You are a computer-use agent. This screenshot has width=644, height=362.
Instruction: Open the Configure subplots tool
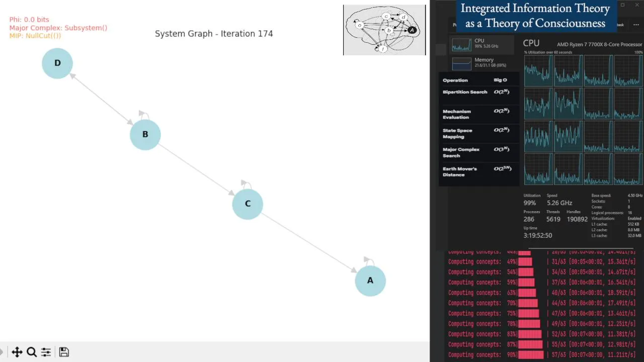click(46, 352)
